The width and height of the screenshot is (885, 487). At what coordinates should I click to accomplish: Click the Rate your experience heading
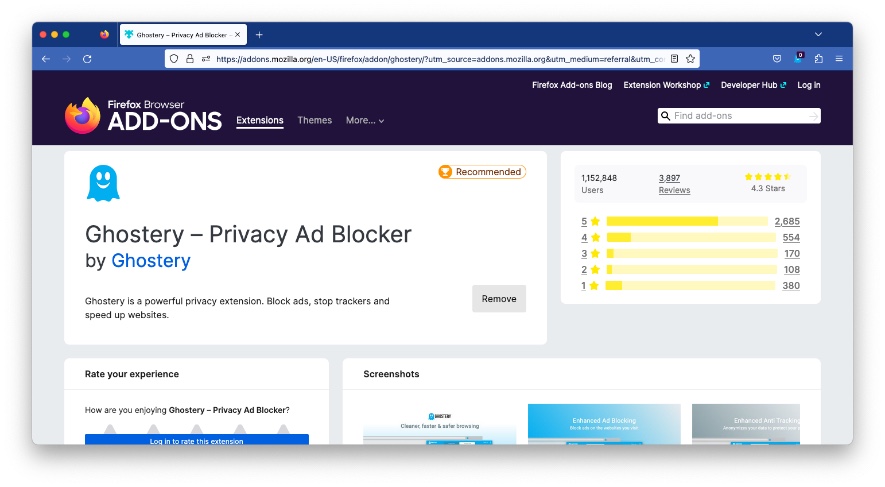point(132,374)
